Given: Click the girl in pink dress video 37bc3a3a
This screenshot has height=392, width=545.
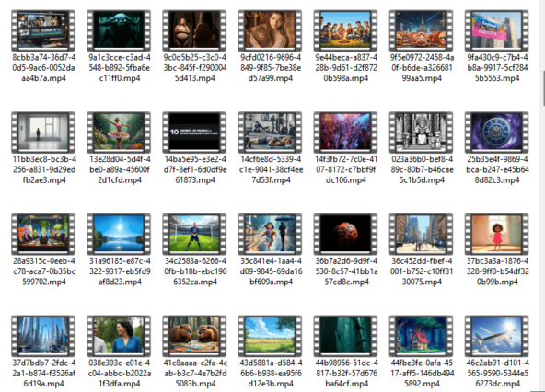Looking at the screenshot, I should 497,234.
